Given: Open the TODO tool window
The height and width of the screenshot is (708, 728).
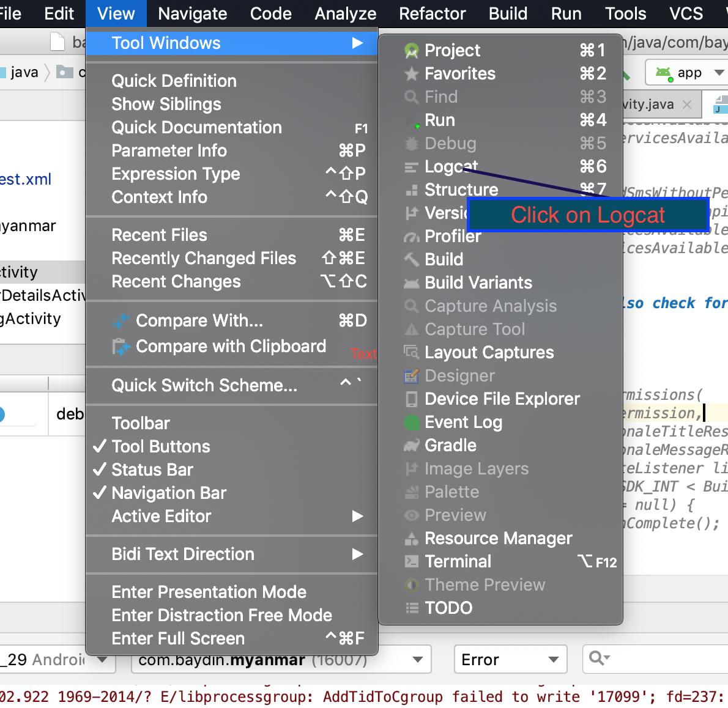Looking at the screenshot, I should point(448,608).
